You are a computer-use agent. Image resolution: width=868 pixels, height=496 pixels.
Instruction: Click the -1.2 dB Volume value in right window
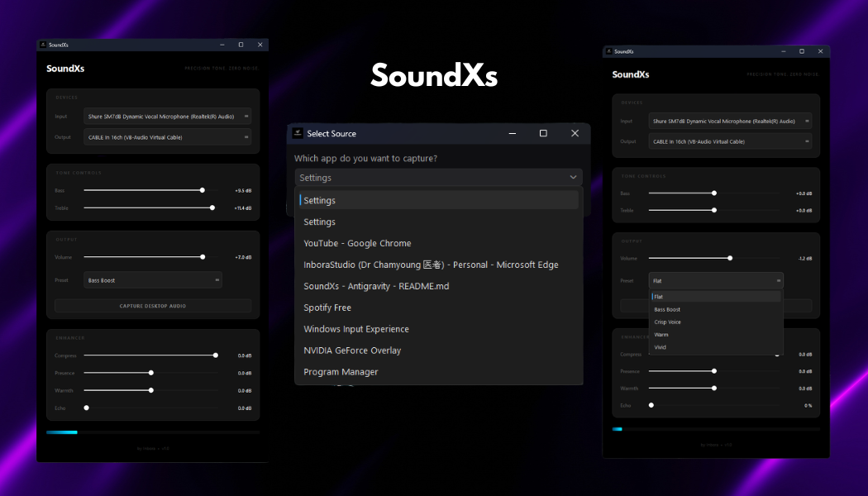(805, 259)
